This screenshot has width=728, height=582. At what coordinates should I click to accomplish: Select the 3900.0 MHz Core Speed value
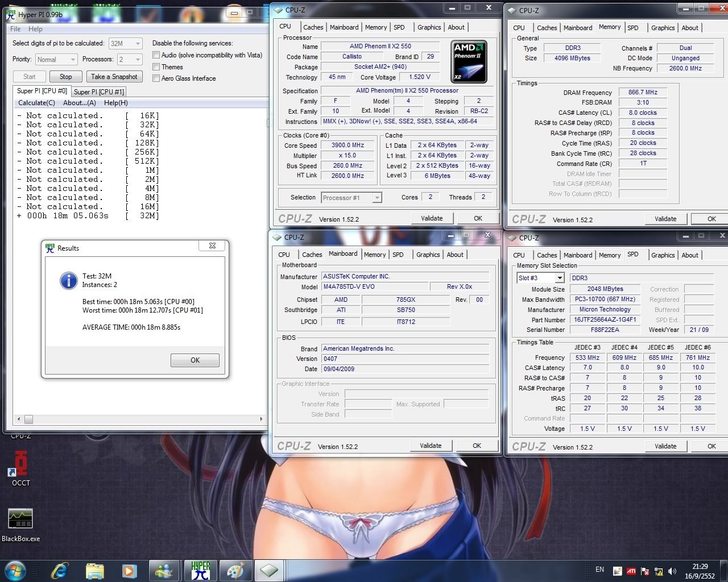[x=348, y=145]
